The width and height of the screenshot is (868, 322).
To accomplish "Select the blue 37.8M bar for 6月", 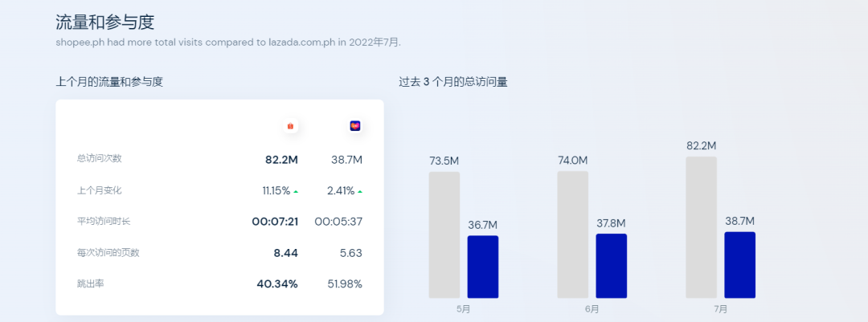I will click(x=611, y=266).
